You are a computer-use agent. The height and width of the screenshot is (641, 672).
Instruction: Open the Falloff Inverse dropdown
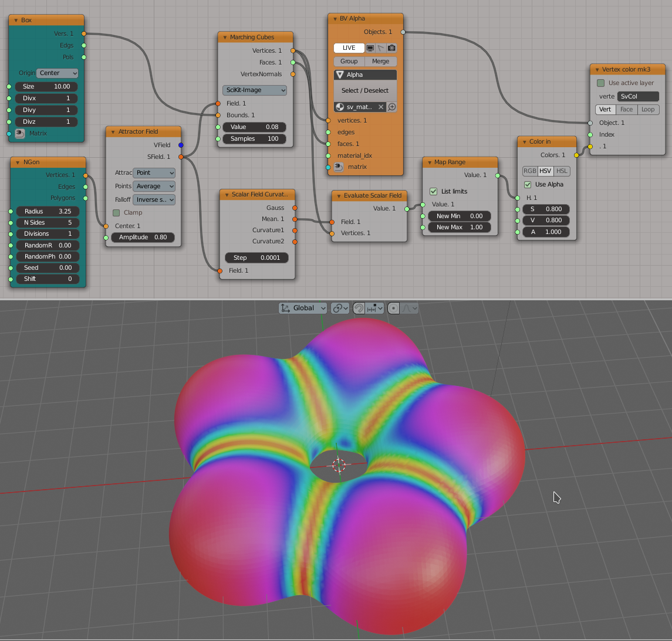point(154,199)
